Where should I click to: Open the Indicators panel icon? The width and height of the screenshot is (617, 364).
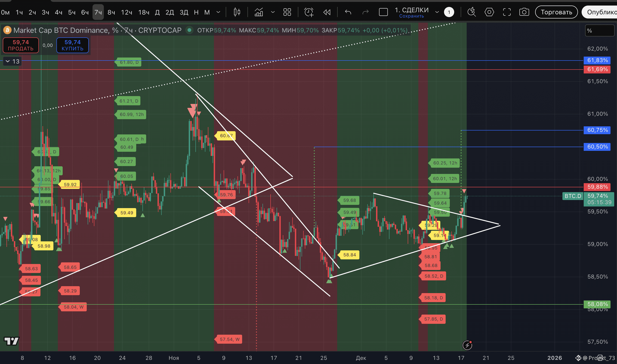[259, 12]
